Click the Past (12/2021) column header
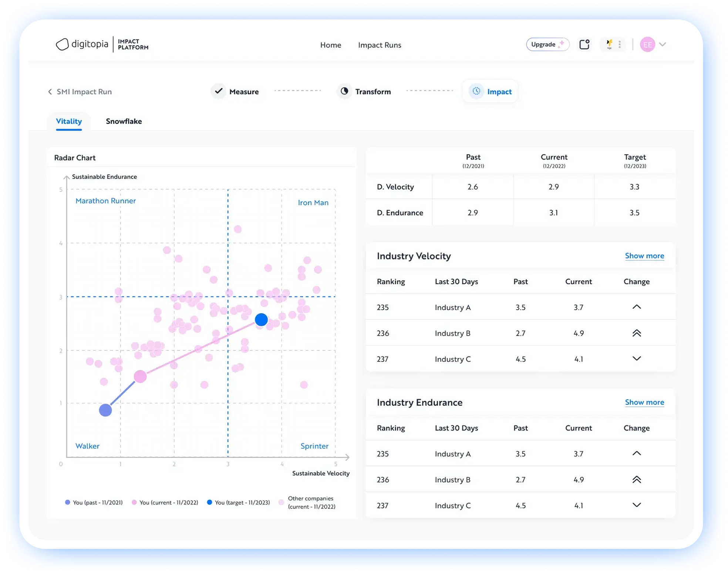The image size is (728, 574). (473, 161)
